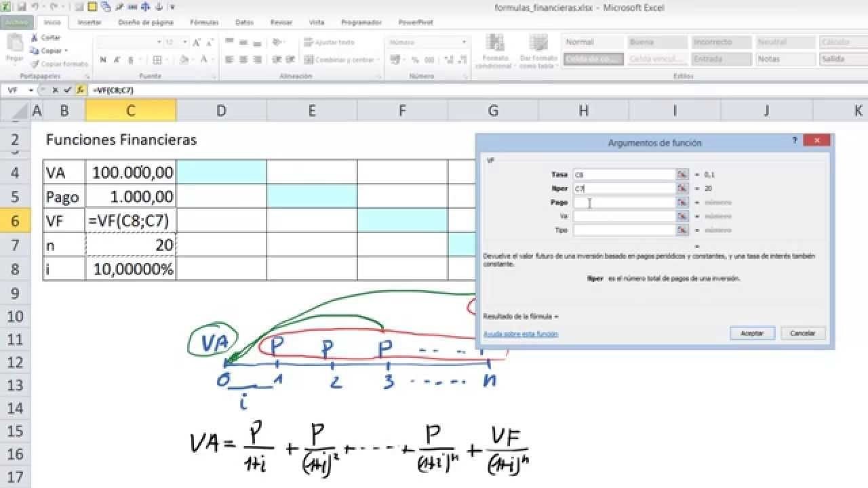This screenshot has height=488, width=868.
Task: Click the text orientation icon
Action: click(277, 42)
